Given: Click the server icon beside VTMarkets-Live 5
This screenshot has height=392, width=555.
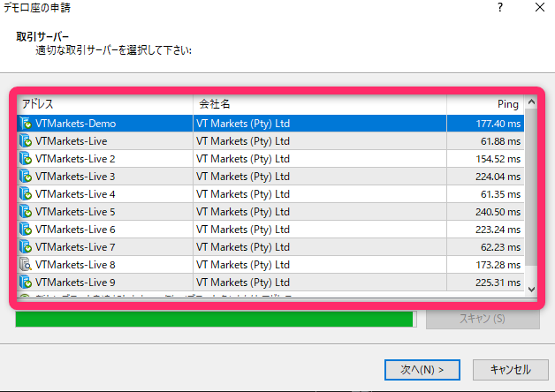Looking at the screenshot, I should pos(26,212).
